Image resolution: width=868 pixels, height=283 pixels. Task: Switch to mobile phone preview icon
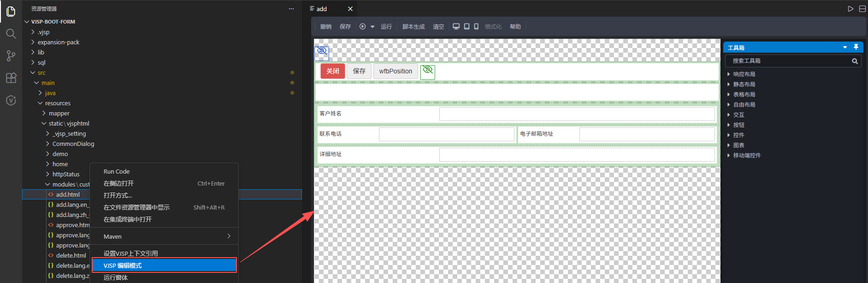(476, 26)
